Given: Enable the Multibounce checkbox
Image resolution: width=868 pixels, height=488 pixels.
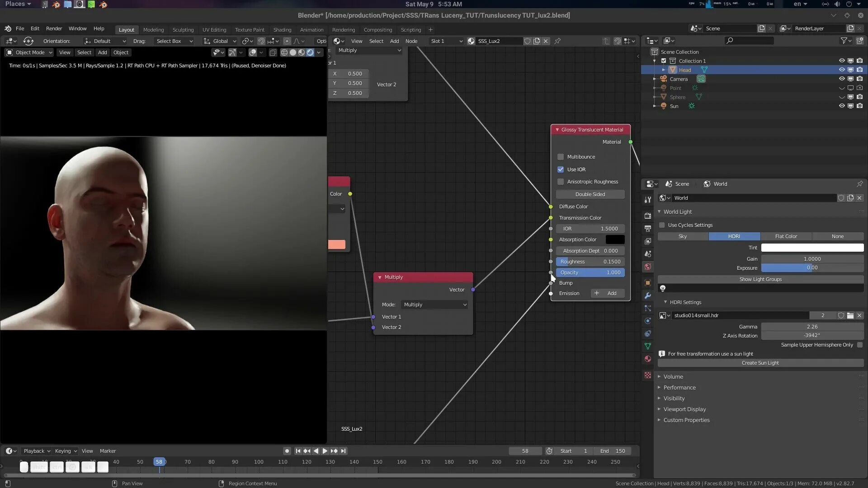Looking at the screenshot, I should click(561, 157).
